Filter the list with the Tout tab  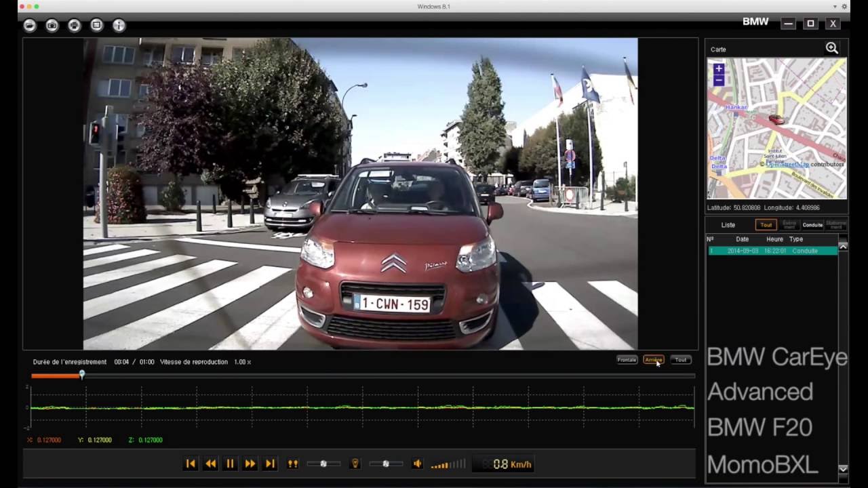[x=766, y=225]
